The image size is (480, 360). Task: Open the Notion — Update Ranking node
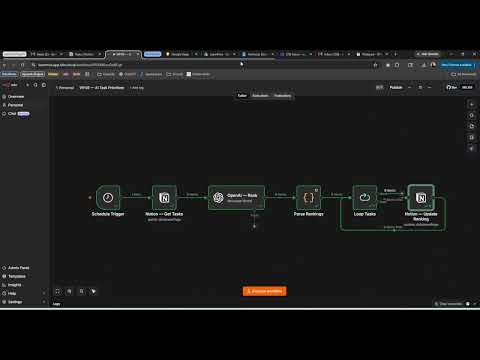pos(421,197)
